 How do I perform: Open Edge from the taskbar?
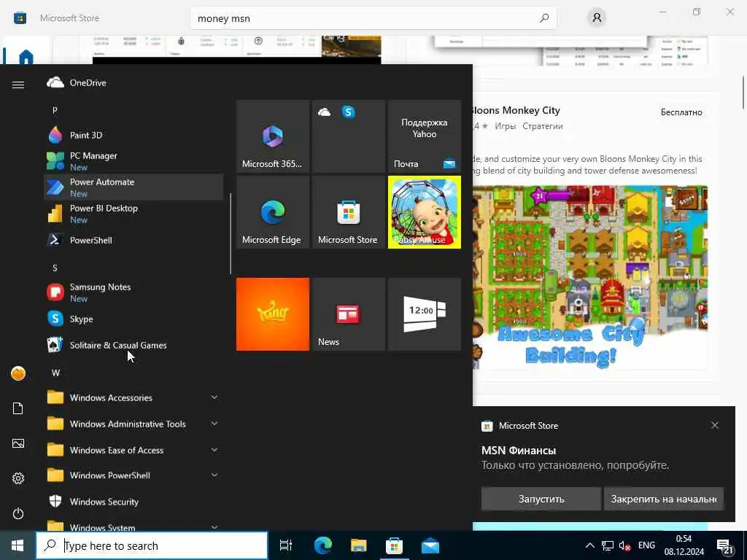pyautogui.click(x=322, y=545)
